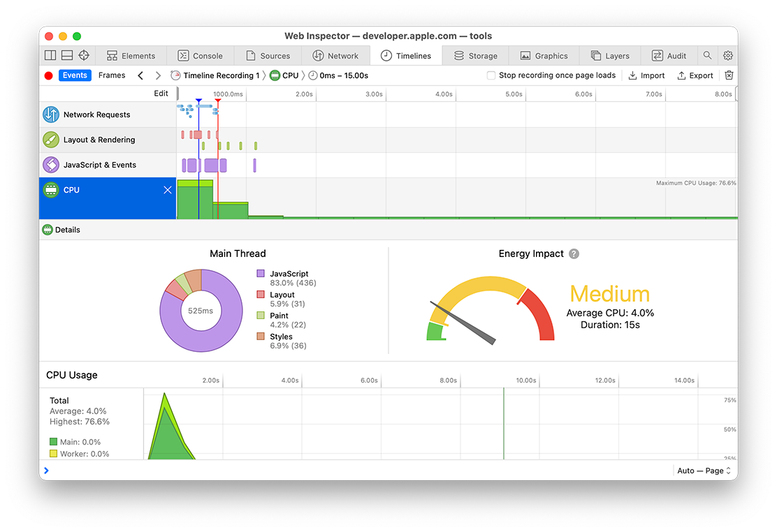Switch to the Network tab
Viewport: 777px width, 532px height.
[x=335, y=56]
